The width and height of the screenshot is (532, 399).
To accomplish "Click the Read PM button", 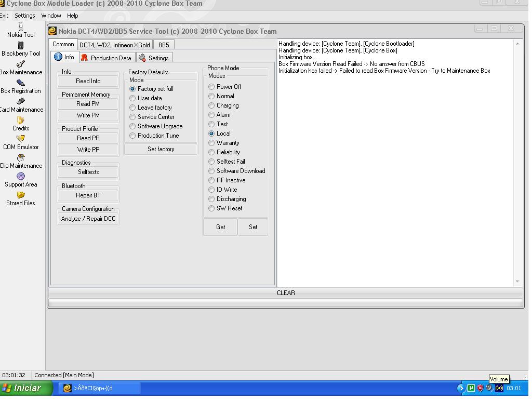I will tap(88, 104).
